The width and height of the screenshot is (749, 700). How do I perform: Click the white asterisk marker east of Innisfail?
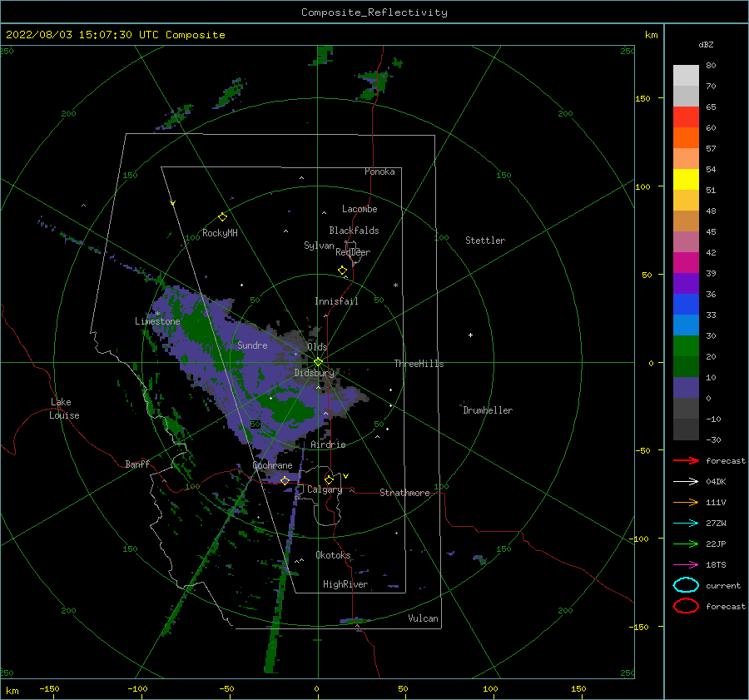click(395, 285)
